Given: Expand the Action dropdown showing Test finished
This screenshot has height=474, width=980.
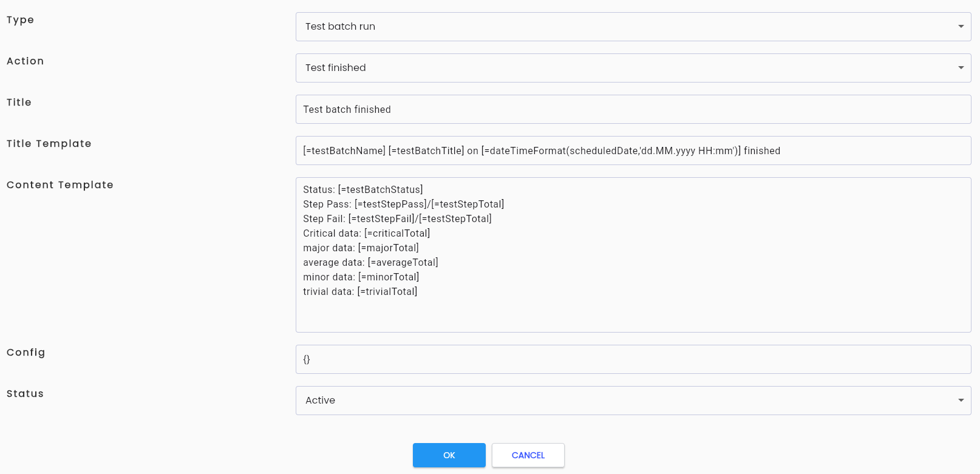Looking at the screenshot, I should (633, 68).
